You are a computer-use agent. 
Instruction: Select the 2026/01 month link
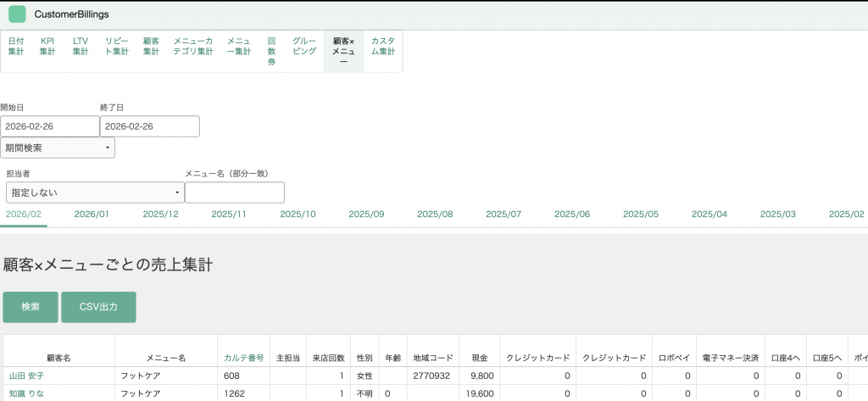tap(92, 214)
